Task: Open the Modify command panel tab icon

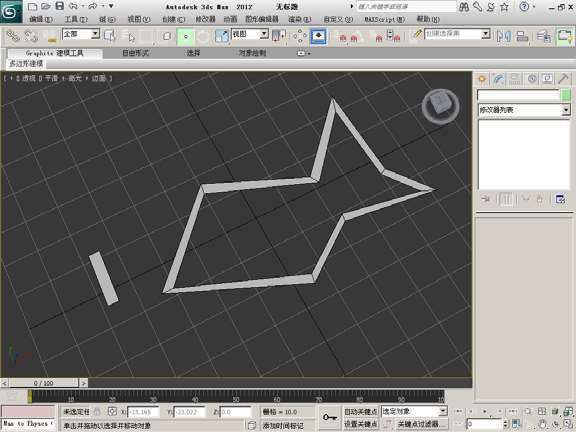Action: tap(498, 79)
